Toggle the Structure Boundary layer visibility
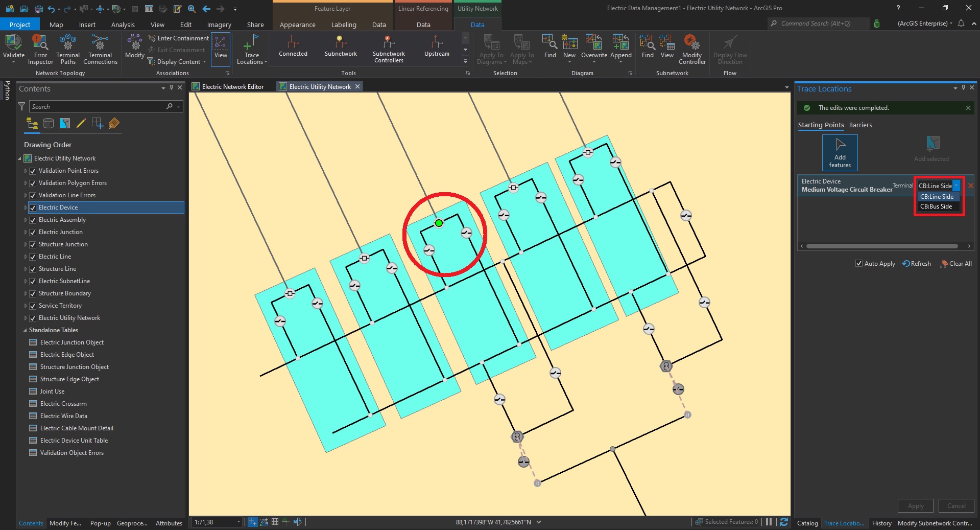This screenshot has width=980, height=530. [x=33, y=293]
